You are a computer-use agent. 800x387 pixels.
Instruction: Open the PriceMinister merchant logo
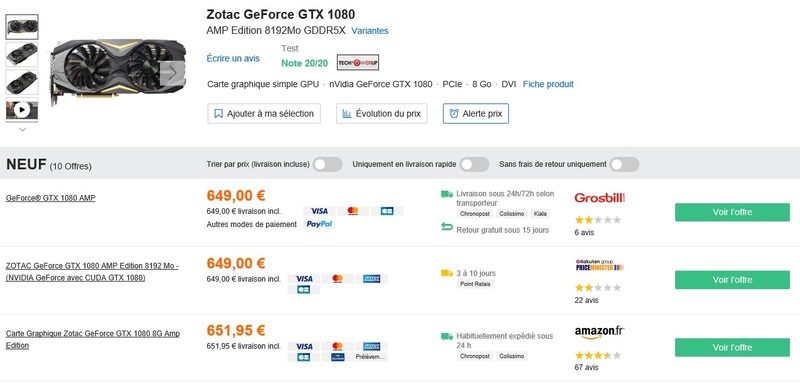pos(599,265)
